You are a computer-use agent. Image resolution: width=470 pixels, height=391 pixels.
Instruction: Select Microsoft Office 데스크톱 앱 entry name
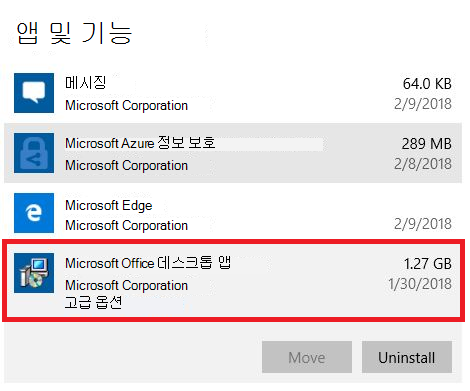click(148, 263)
